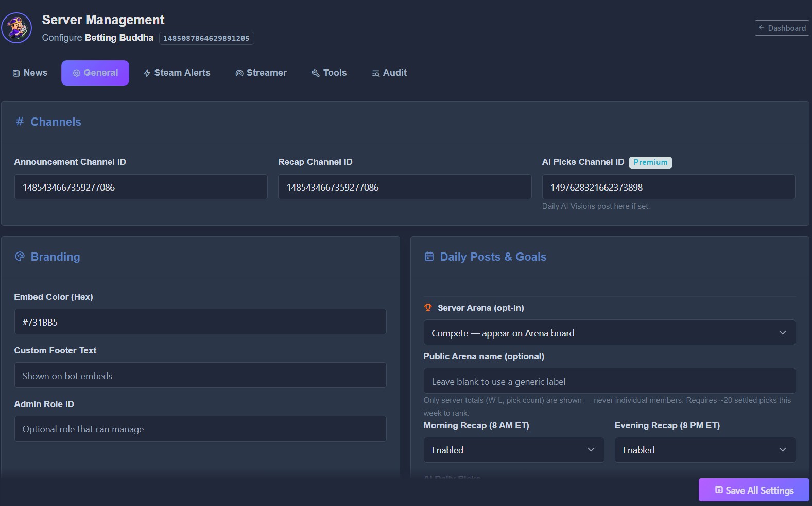Edit the Recap Channel ID field
The image size is (812, 506).
[x=405, y=187]
